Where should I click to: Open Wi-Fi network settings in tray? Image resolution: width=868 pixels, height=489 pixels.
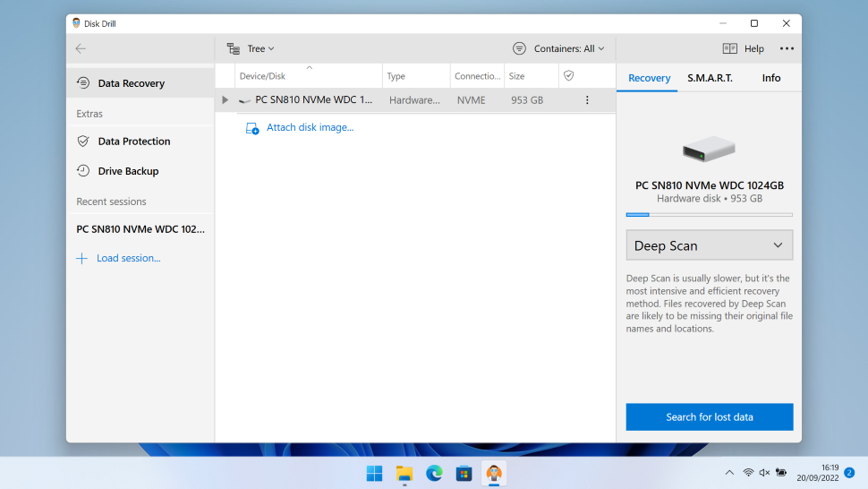tap(748, 472)
